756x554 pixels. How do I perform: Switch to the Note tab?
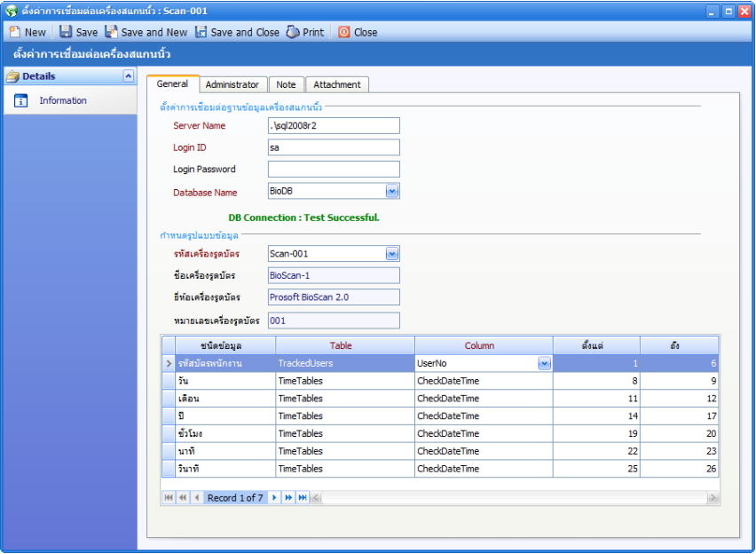point(286,84)
